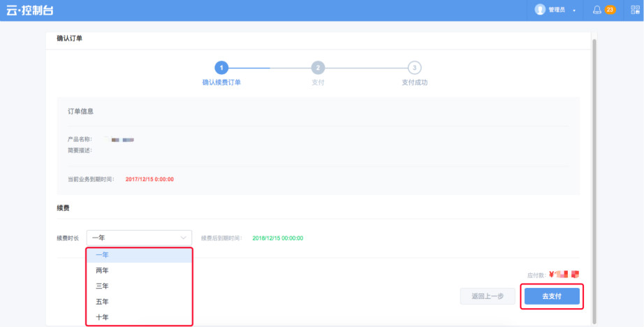Click 返回上一步 button
The width and height of the screenshot is (644, 327).
click(488, 296)
